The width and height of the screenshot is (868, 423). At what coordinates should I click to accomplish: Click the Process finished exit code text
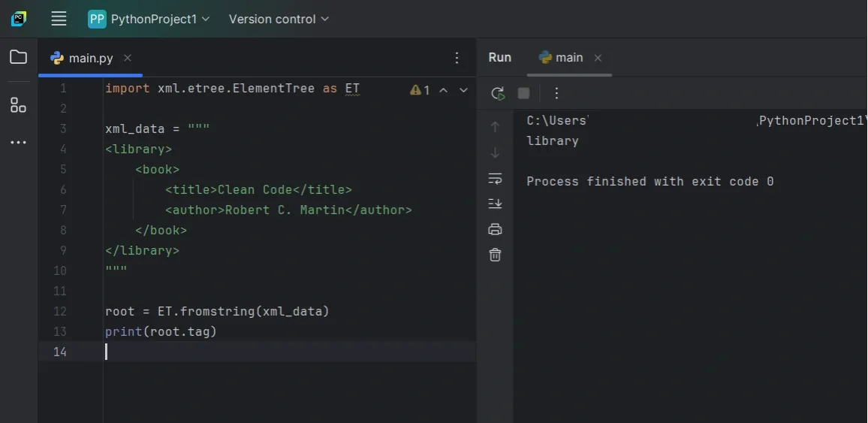[650, 182]
